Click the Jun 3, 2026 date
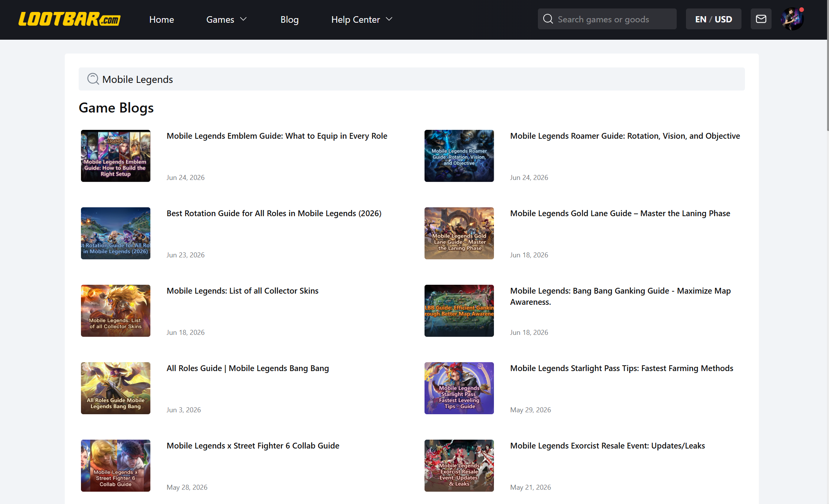The image size is (829, 504). [184, 410]
